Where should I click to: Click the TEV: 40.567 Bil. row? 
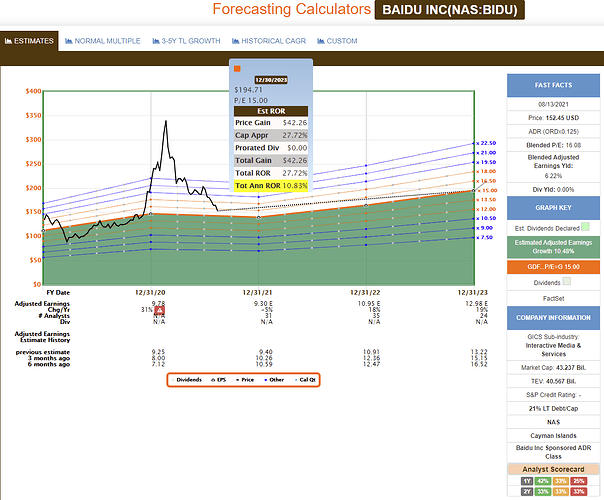pos(553,381)
